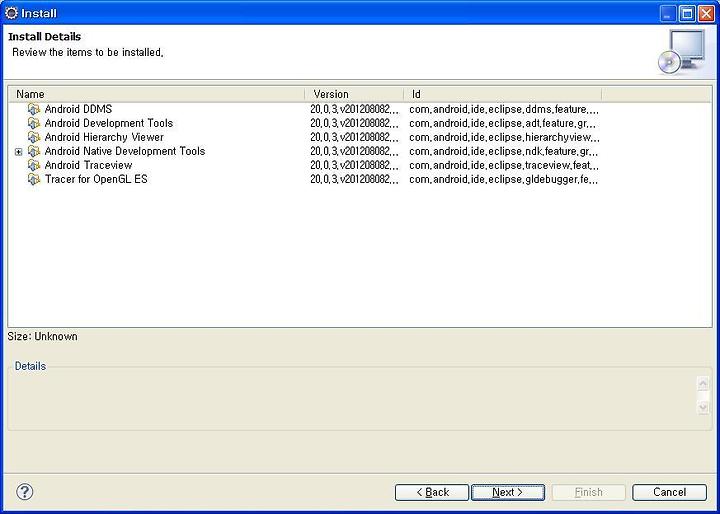Viewport: 720px width, 514px height.
Task: Click the Android Hierarchy Viewer feature icon
Action: 34,137
